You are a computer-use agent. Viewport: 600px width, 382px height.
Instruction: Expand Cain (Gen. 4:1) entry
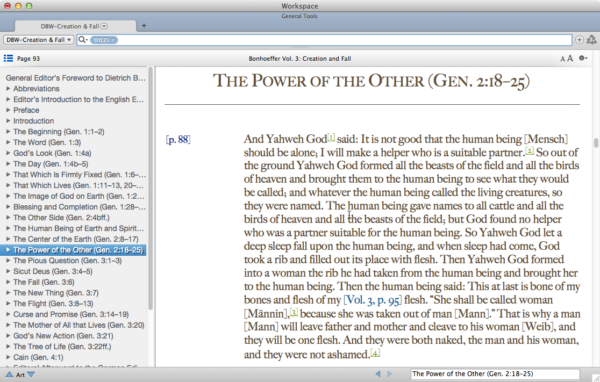pyautogui.click(x=8, y=357)
